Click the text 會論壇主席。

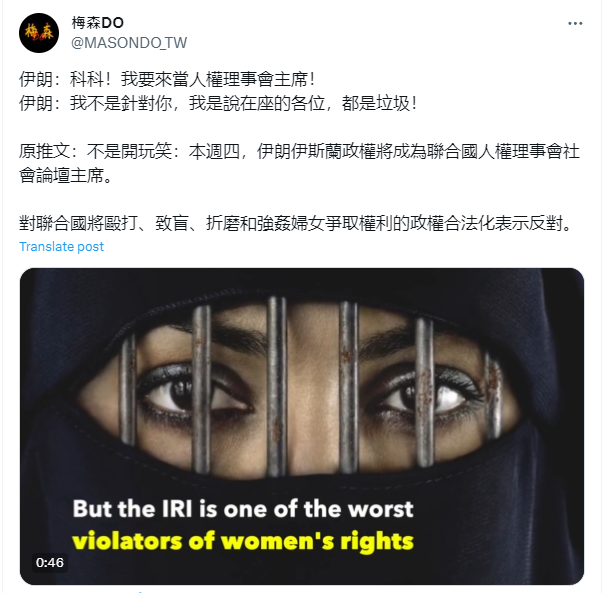point(66,176)
